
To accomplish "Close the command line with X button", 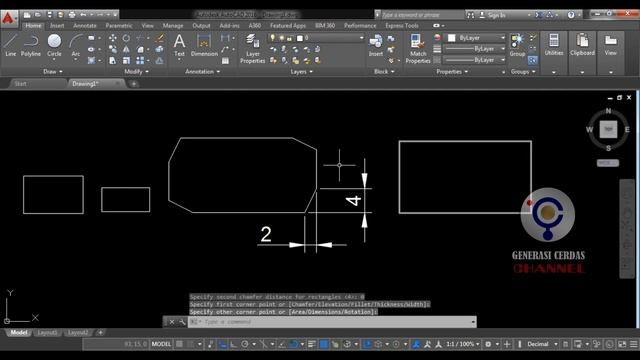I will (172, 322).
